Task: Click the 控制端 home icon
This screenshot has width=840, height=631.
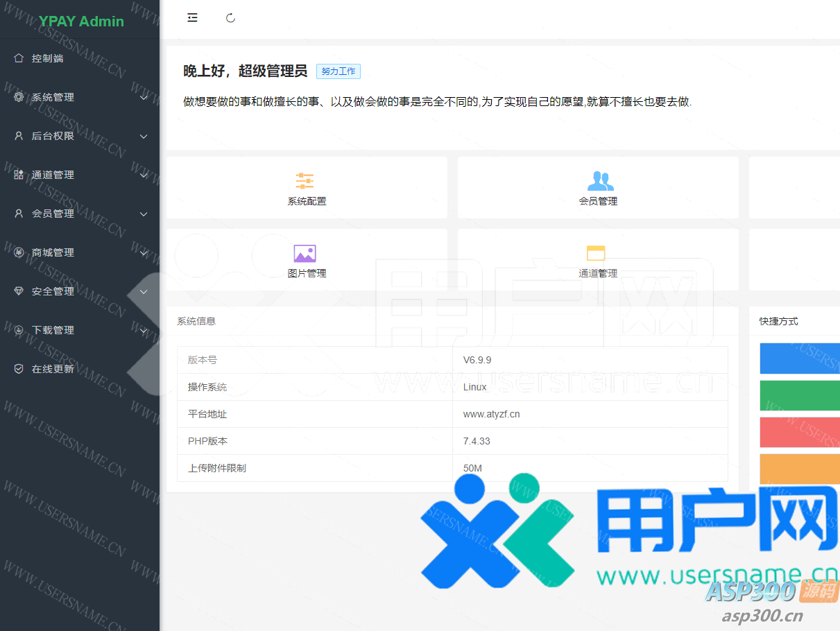Action: pyautogui.click(x=19, y=58)
